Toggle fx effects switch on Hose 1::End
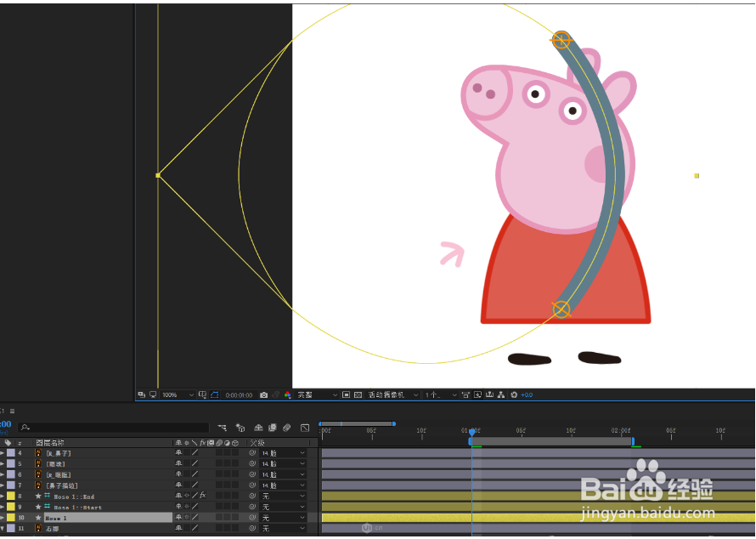This screenshot has height=539, width=756. [202, 496]
